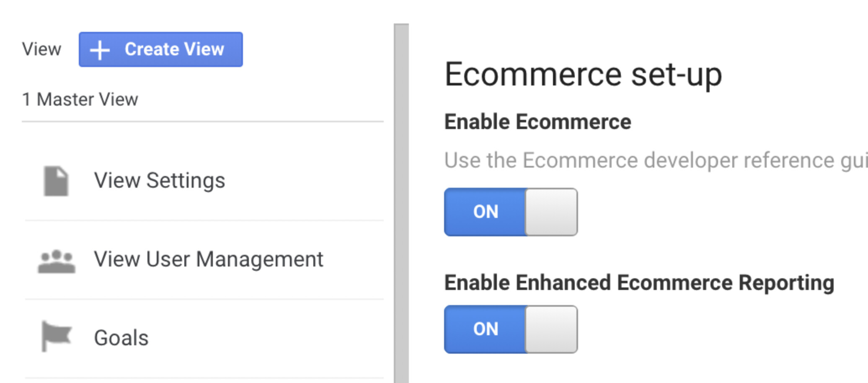868x383 pixels.
Task: Click the blue ON label under Enable Ecommerce
Action: point(486,212)
